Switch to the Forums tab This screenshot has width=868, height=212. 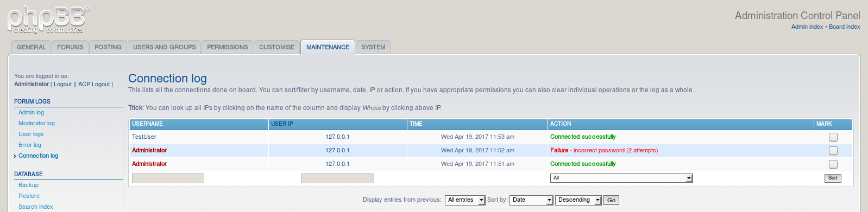tap(70, 47)
